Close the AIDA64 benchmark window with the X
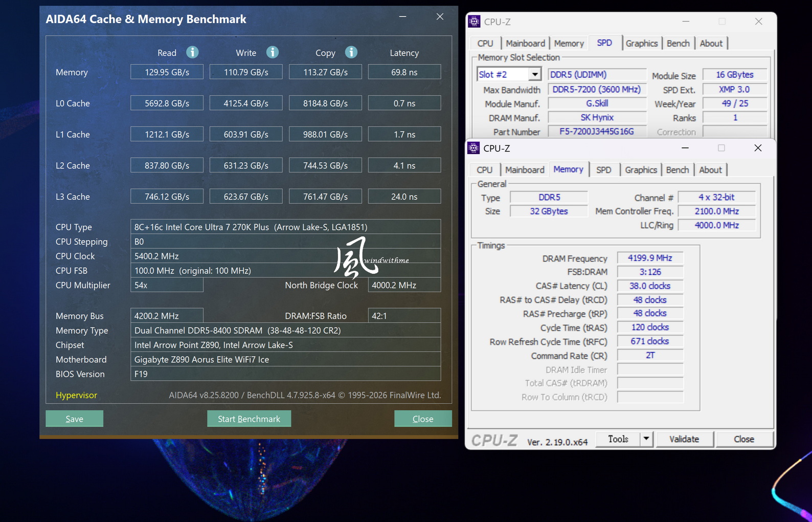 point(440,17)
